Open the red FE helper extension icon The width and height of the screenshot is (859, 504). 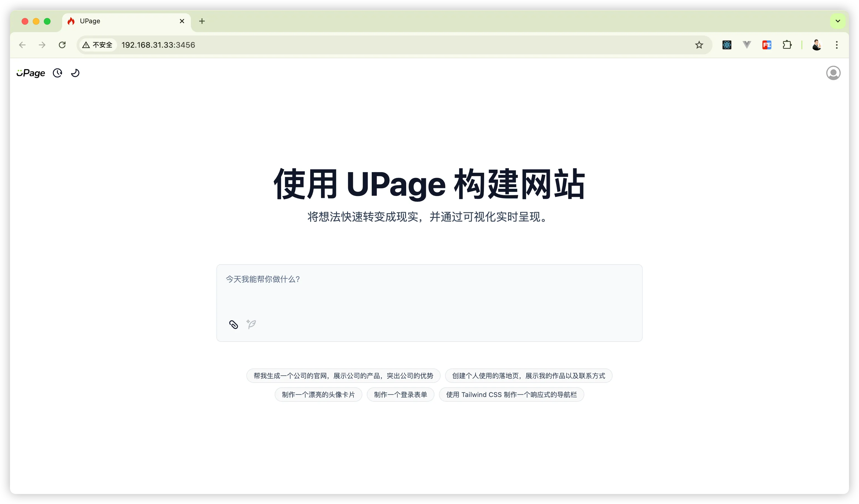767,45
